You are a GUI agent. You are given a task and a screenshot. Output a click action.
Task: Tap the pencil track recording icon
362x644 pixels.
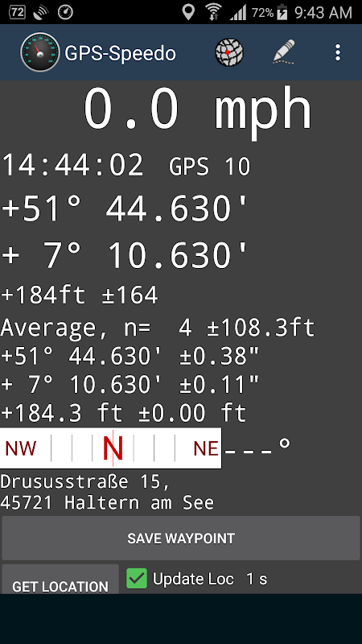(284, 52)
